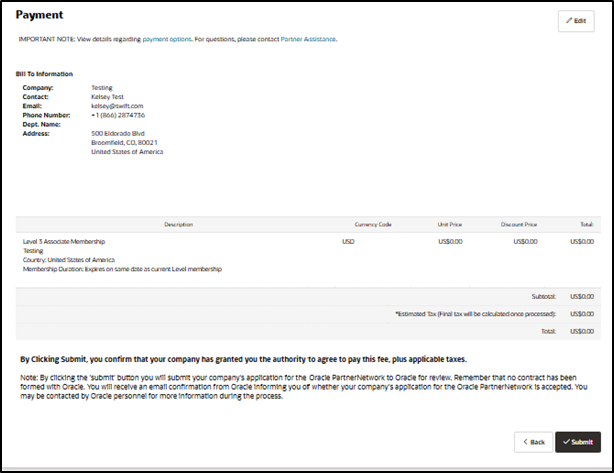Select the Dept. Name label

point(42,125)
